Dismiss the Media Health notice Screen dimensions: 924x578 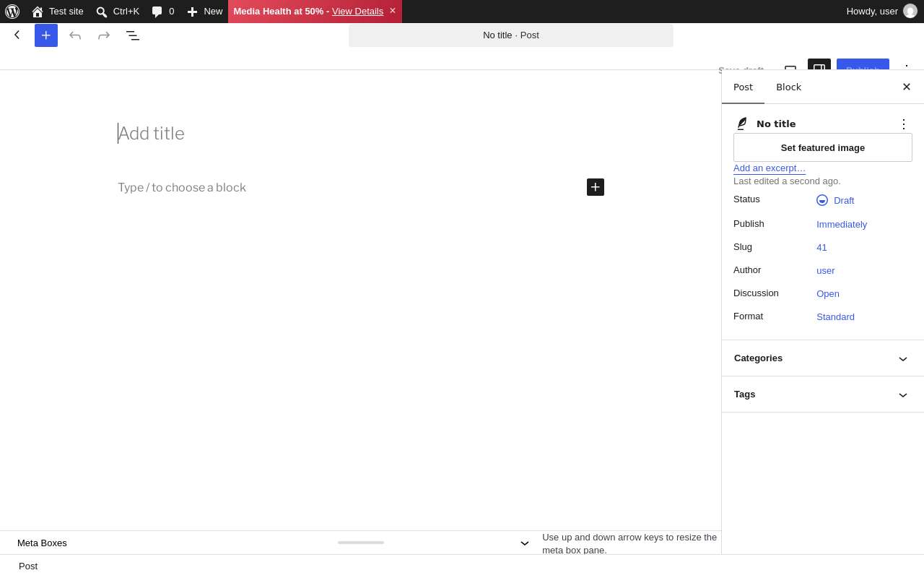(x=393, y=11)
